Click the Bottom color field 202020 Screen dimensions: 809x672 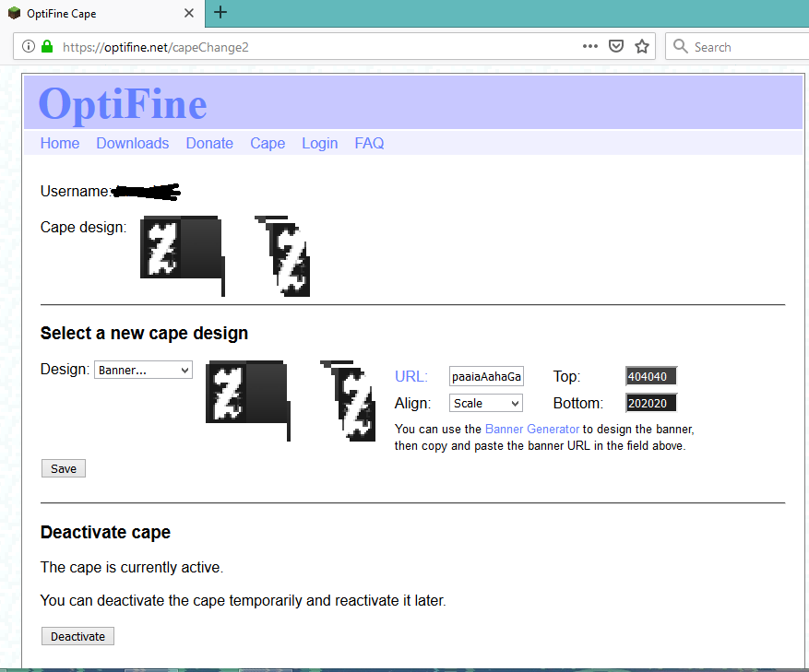pos(651,404)
